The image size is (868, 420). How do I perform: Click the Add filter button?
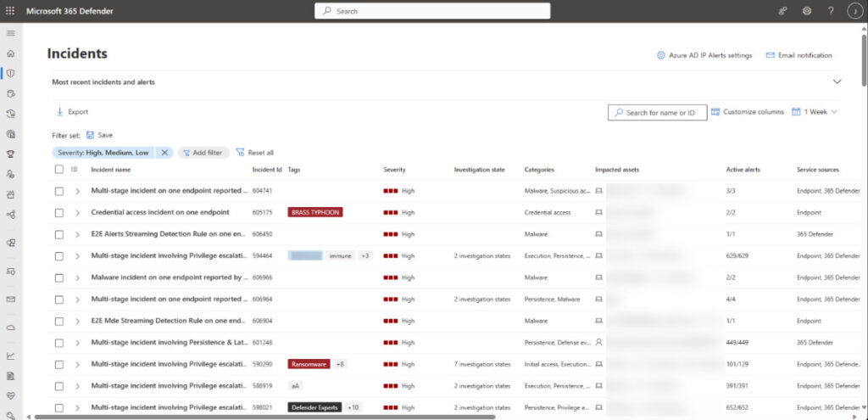tap(203, 153)
